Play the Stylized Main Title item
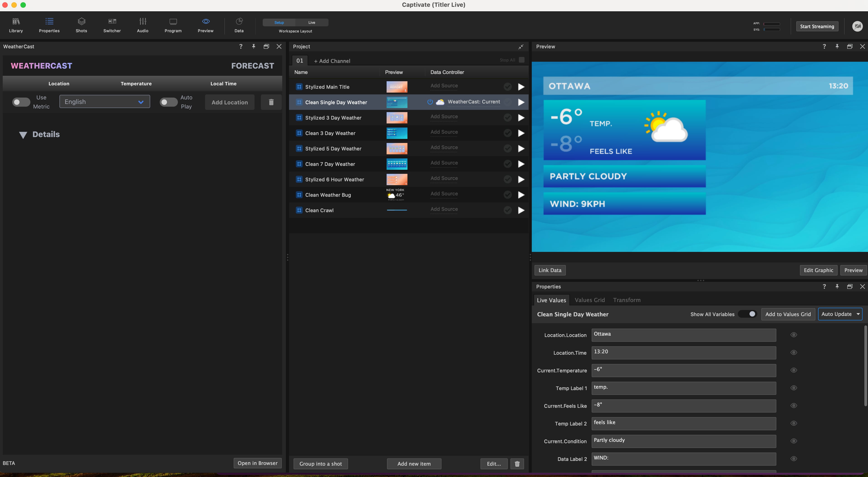868x477 pixels. point(521,87)
